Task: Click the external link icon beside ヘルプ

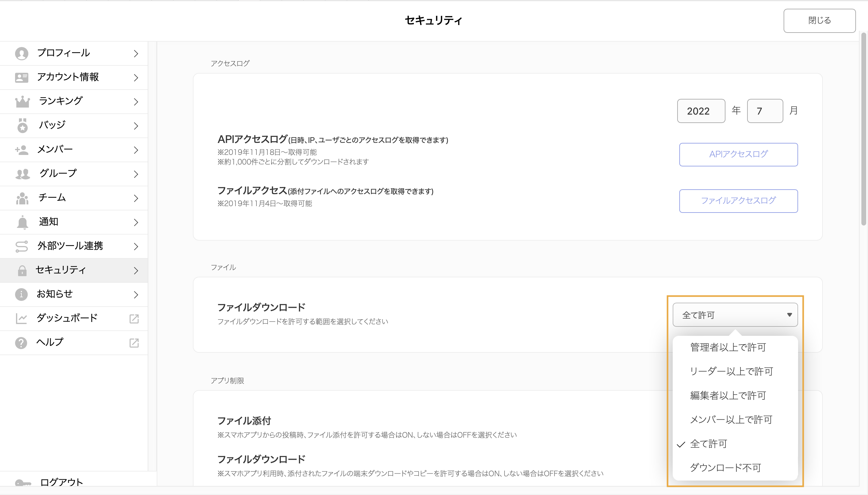Action: [x=134, y=343]
